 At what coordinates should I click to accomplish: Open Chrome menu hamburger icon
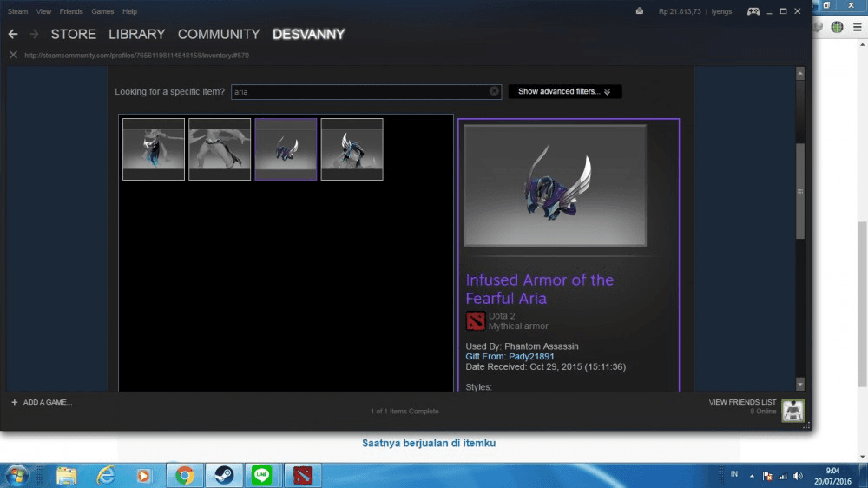tap(858, 27)
